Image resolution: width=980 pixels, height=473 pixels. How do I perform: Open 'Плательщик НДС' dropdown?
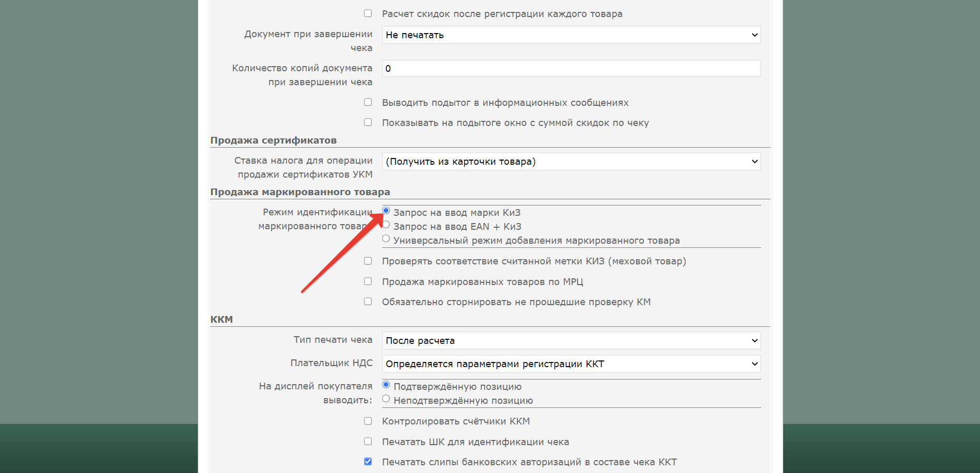click(x=571, y=364)
